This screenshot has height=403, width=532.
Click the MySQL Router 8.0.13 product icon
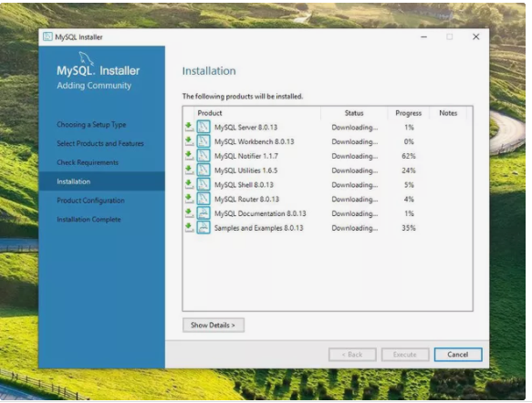203,199
